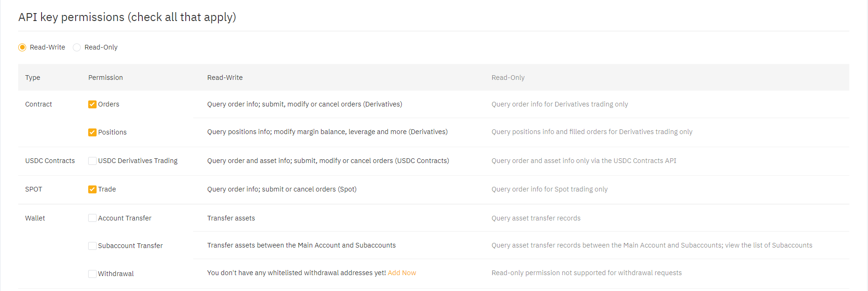Enable USDC Derivatives Trading checkbox
This screenshot has height=291, width=868.
(x=92, y=161)
